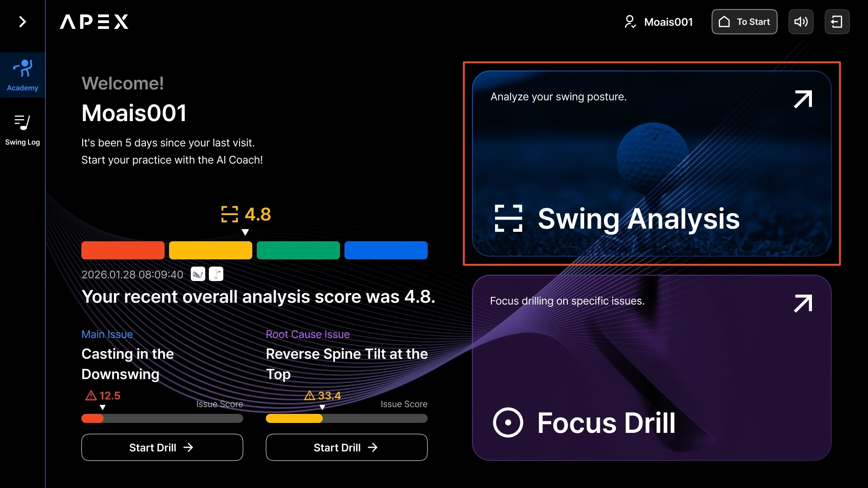Click the first club icon beside timestamp
This screenshot has width=868, height=488.
tap(198, 274)
